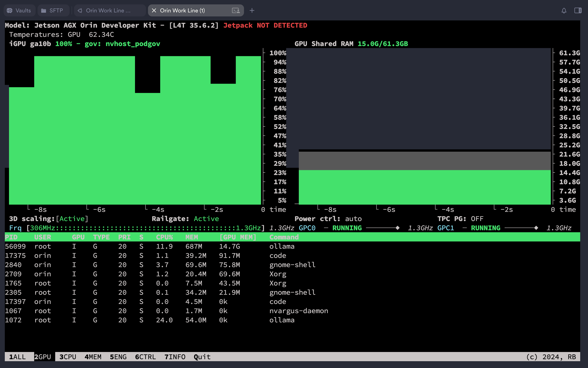This screenshot has width=588, height=368.
Task: Select the 3CPU page in jtop
Action: pyautogui.click(x=68, y=357)
